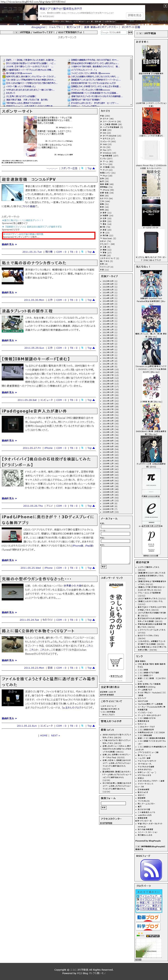Focus the Google カスタム検索 input field
Viewport: 168px width, 980px height.
[x=114, y=33]
